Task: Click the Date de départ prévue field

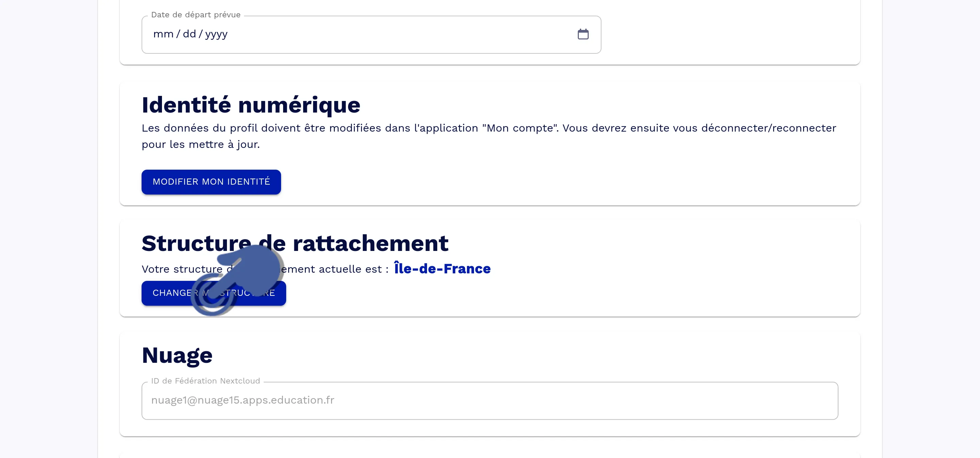Action: click(371, 35)
